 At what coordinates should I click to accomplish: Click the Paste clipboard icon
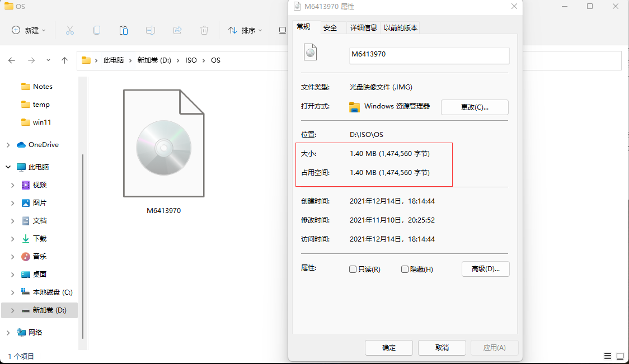pos(124,30)
